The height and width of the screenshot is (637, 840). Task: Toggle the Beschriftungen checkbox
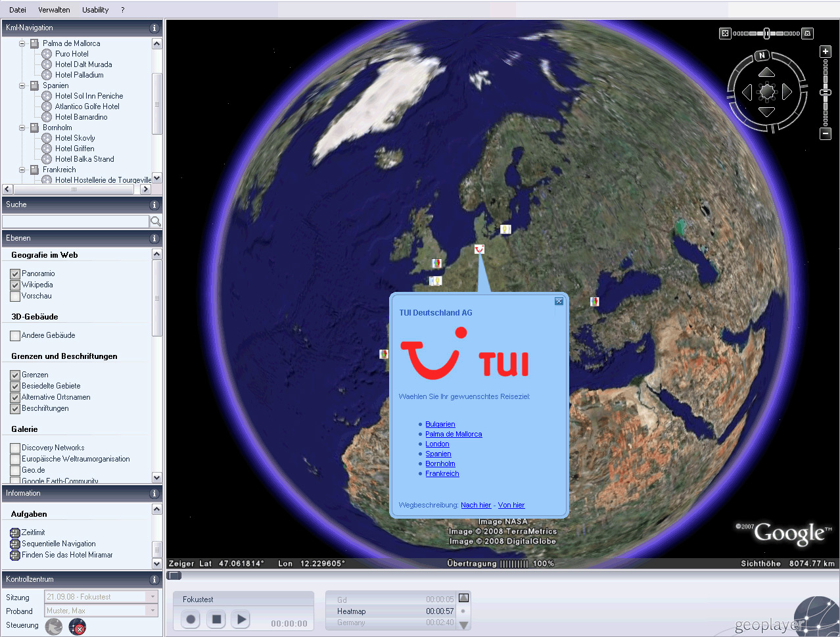(x=15, y=408)
